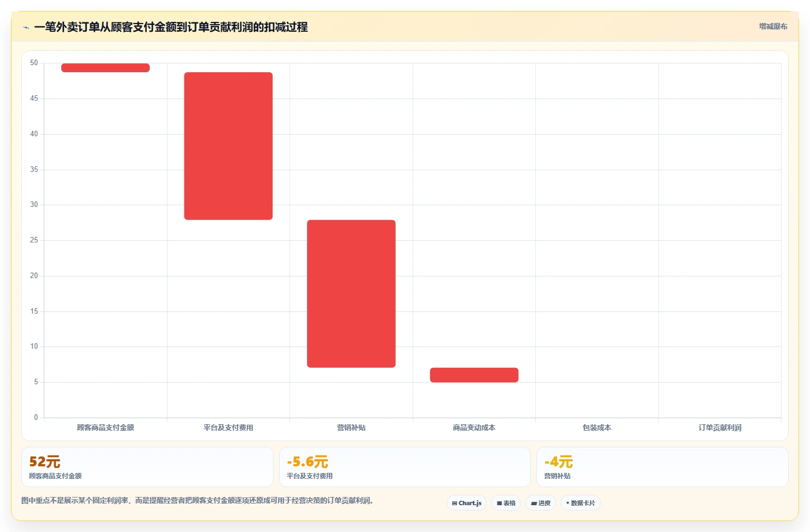This screenshot has height=532, width=810.
Task: Click the y-axis tick label 5
Action: click(36, 382)
